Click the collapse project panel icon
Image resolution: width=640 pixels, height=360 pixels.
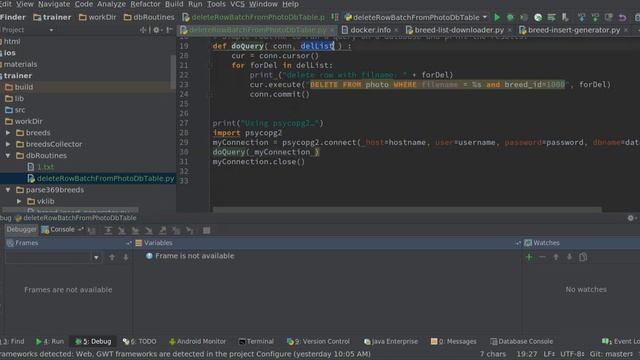pyautogui.click(x=169, y=30)
